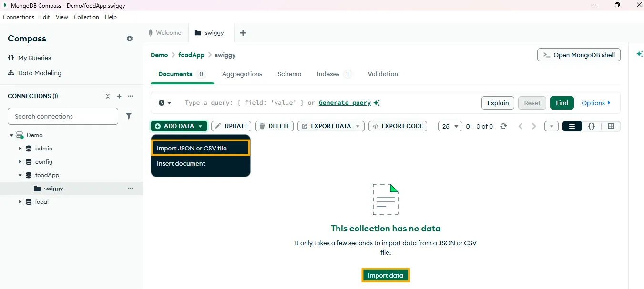The height and width of the screenshot is (289, 644).
Task: Open Compass settings gear icon
Action: click(x=130, y=39)
